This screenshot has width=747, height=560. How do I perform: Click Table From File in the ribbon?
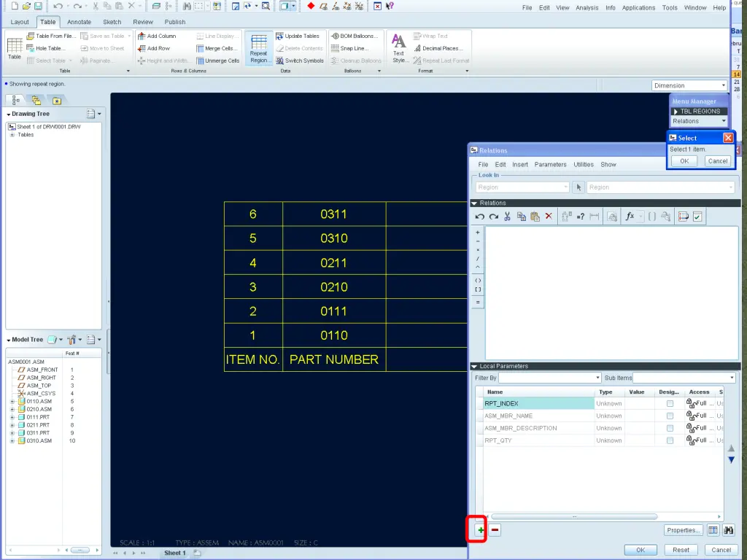pyautogui.click(x=51, y=36)
